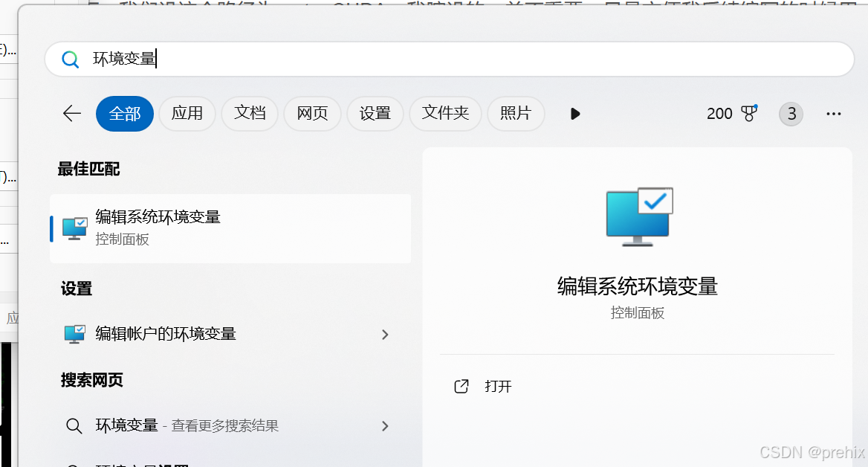Expand the 环境变量 web result chevron
This screenshot has width=868, height=467.
[385, 426]
